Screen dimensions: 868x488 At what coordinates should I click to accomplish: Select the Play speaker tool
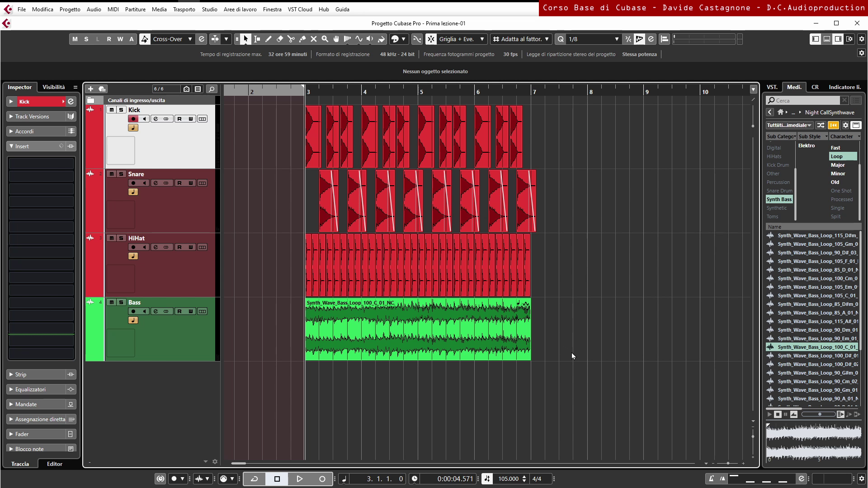point(370,39)
